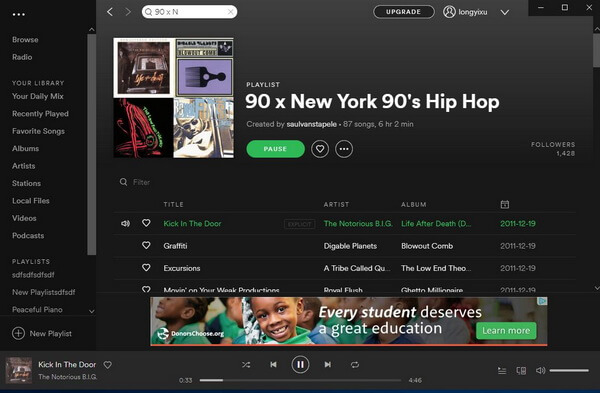Save Excursions with its heart icon
The height and width of the screenshot is (393, 600).
146,267
